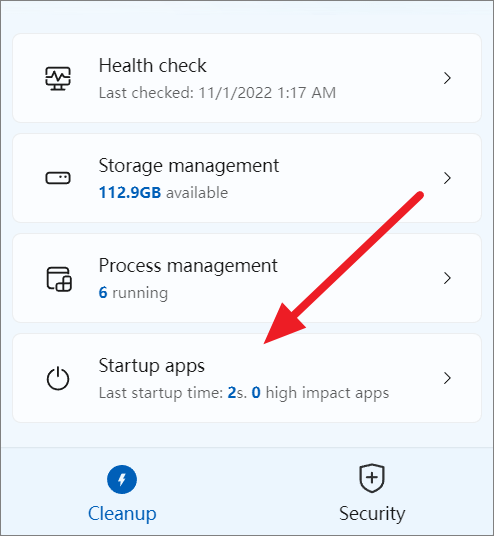The width and height of the screenshot is (494, 536).
Task: Click the 112.9GB available text
Action: click(x=163, y=193)
